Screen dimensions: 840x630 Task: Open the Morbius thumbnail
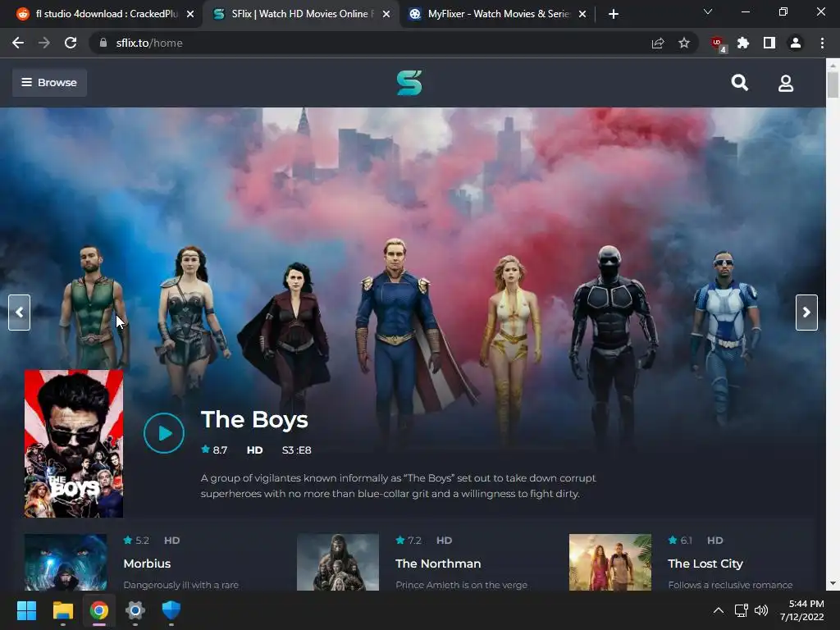click(66, 563)
